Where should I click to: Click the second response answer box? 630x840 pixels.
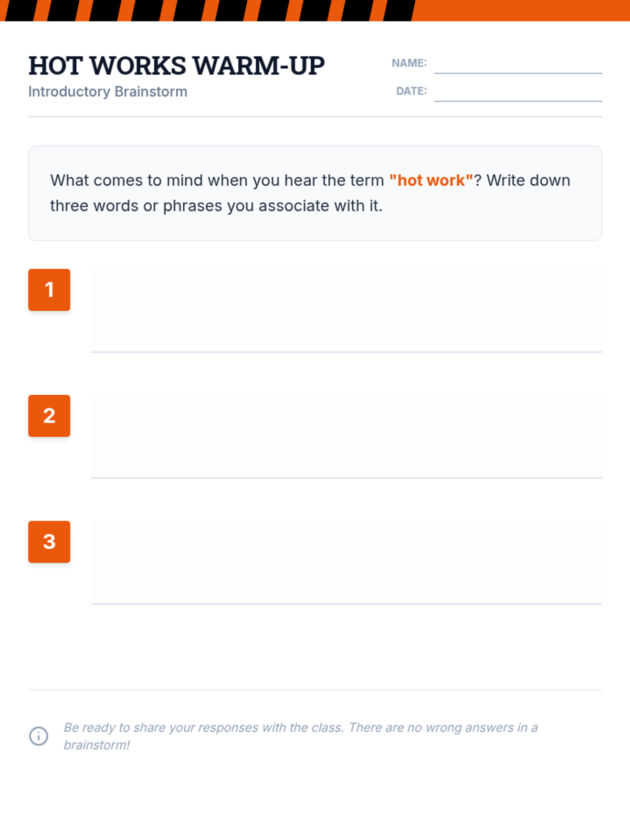[x=346, y=436]
